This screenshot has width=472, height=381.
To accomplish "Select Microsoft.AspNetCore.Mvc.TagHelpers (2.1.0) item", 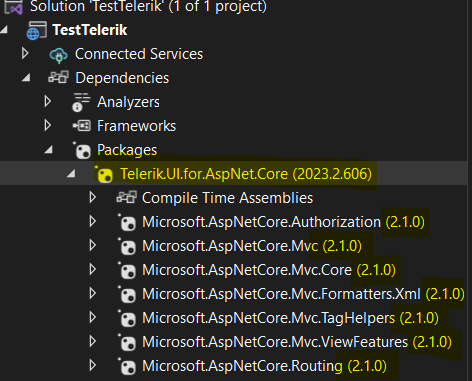I will pos(290,318).
